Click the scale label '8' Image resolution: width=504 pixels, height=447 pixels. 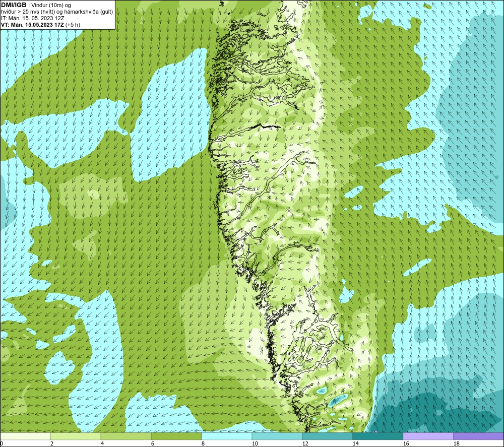(x=203, y=443)
